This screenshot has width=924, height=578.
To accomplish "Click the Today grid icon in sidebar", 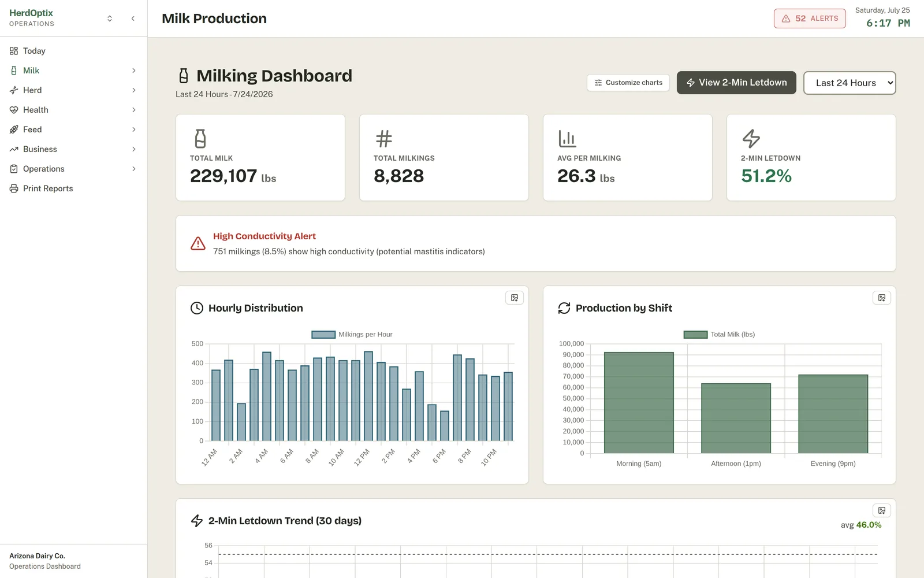I will click(x=14, y=51).
